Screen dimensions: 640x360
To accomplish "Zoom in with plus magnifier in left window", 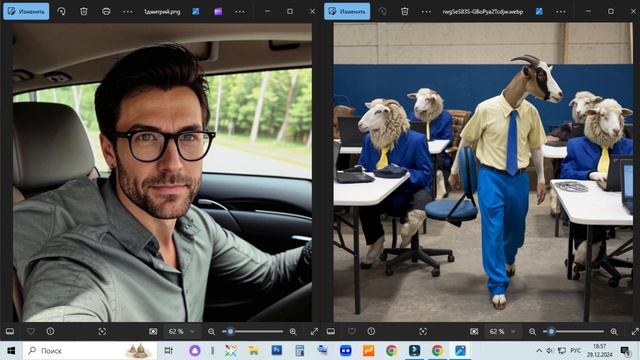I will point(293,332).
